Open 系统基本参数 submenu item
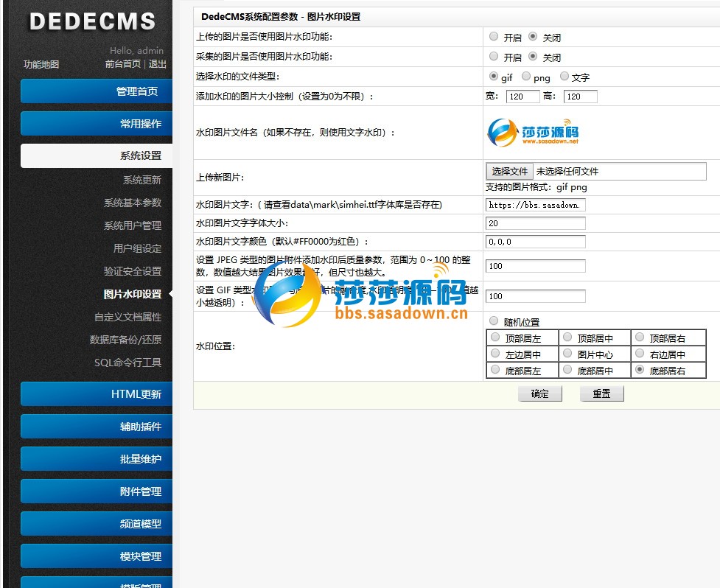This screenshot has width=720, height=588. [x=132, y=203]
